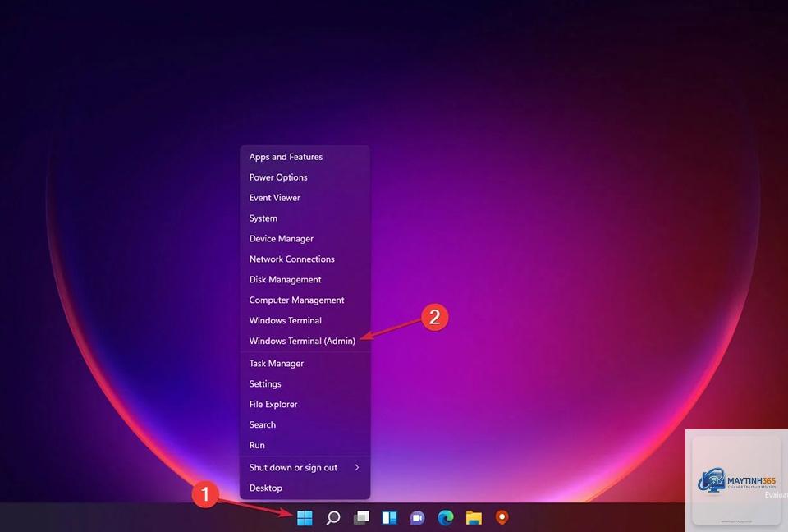Open Event Viewer from the menu

pos(305,198)
